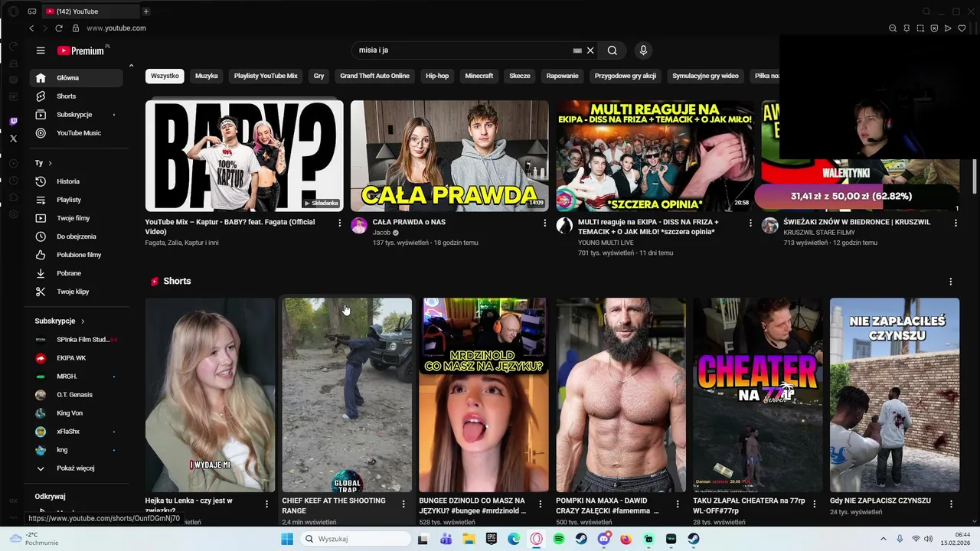This screenshot has height=551, width=980.
Task: Click the magnifier search button
Action: [x=612, y=51]
